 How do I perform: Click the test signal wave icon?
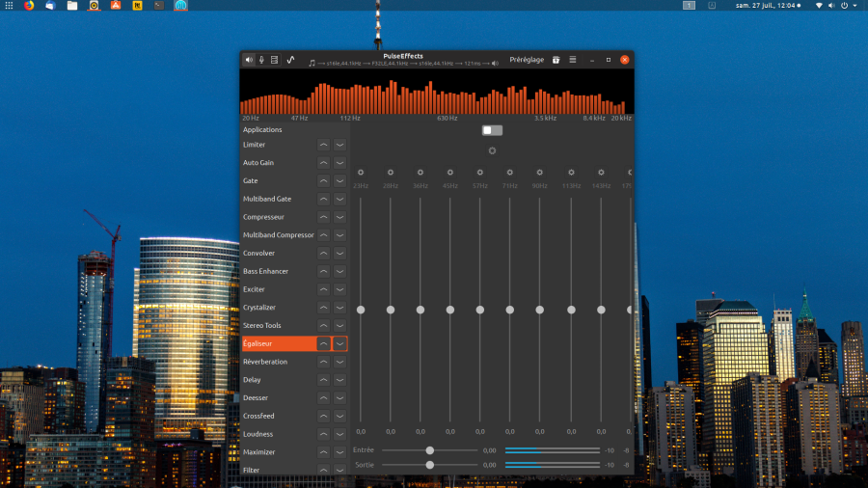pyautogui.click(x=290, y=60)
